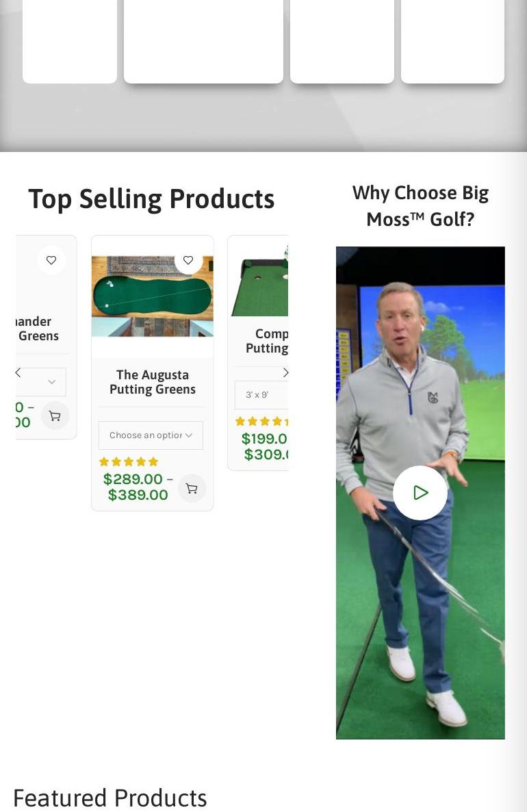Play the Why Choose Big Moss video

coord(420,492)
